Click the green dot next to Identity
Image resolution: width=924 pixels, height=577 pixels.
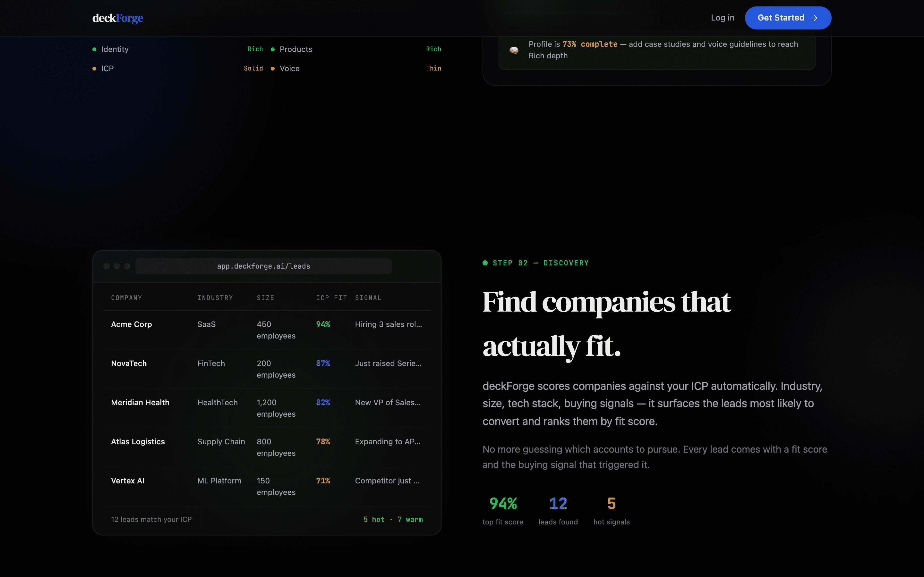point(94,49)
